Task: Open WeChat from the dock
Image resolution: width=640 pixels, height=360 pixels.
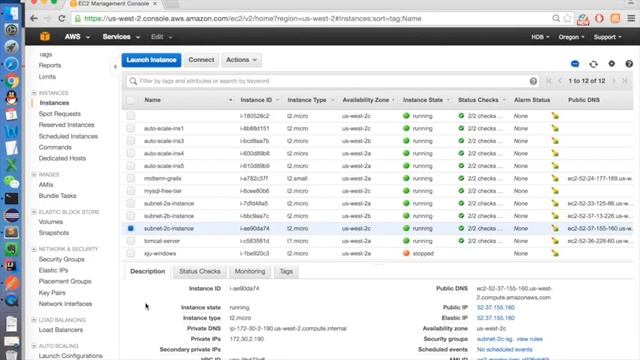Action: (x=11, y=182)
